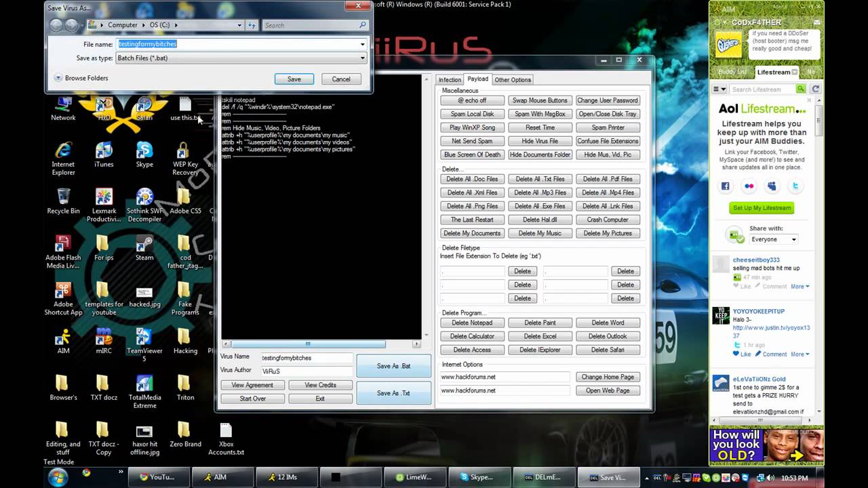Image resolution: width=868 pixels, height=488 pixels.
Task: Click Save in the Save Virus As dialog
Action: 294,79
